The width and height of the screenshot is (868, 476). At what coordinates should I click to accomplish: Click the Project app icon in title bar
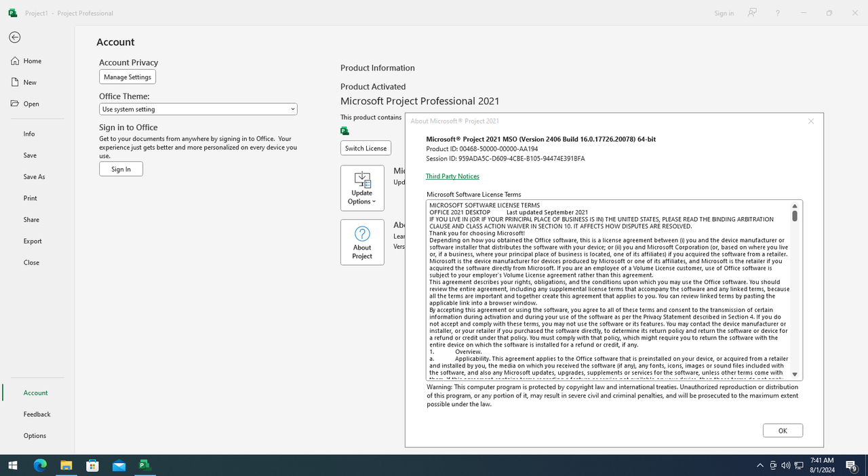pyautogui.click(x=12, y=13)
